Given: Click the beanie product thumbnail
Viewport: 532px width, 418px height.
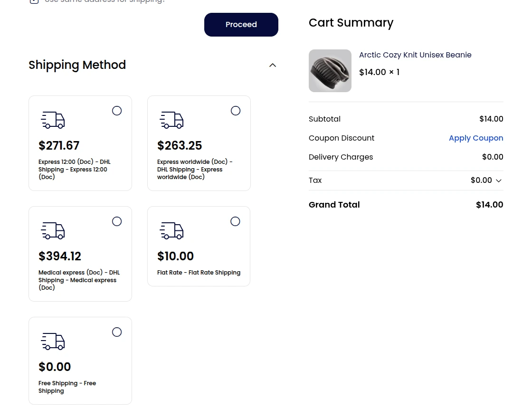Looking at the screenshot, I should click(330, 71).
